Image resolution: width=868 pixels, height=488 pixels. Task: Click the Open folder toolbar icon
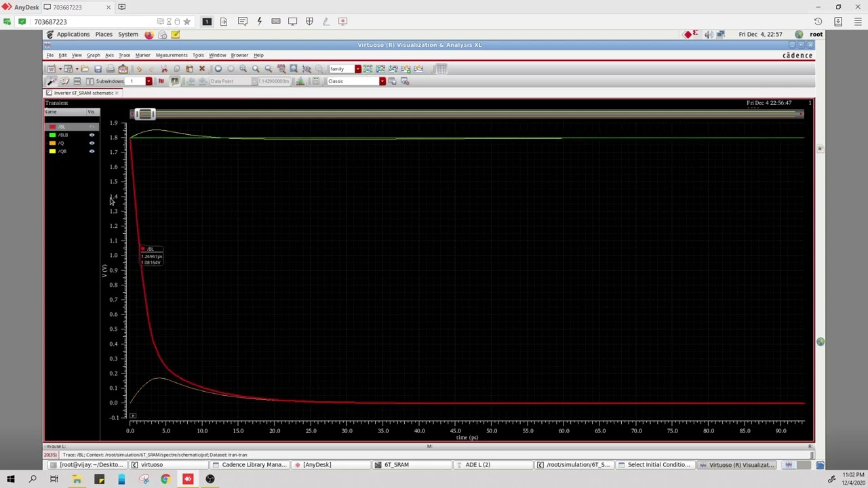click(85, 68)
